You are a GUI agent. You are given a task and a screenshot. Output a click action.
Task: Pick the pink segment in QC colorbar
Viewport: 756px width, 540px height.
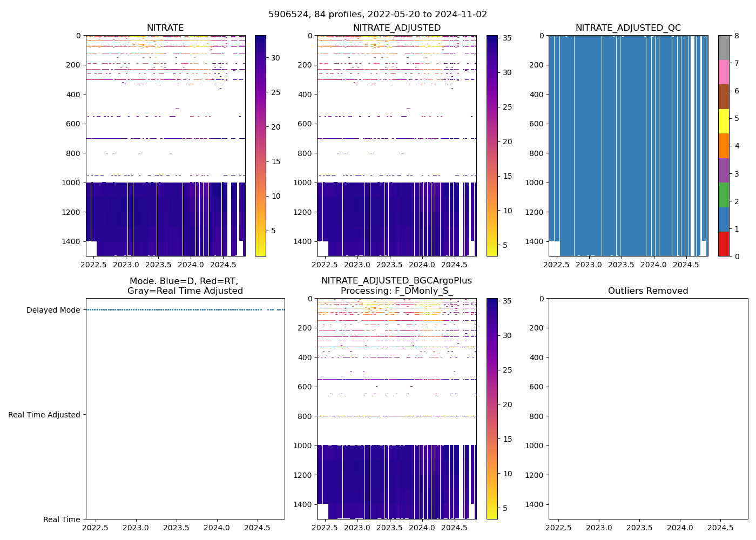tap(724, 72)
